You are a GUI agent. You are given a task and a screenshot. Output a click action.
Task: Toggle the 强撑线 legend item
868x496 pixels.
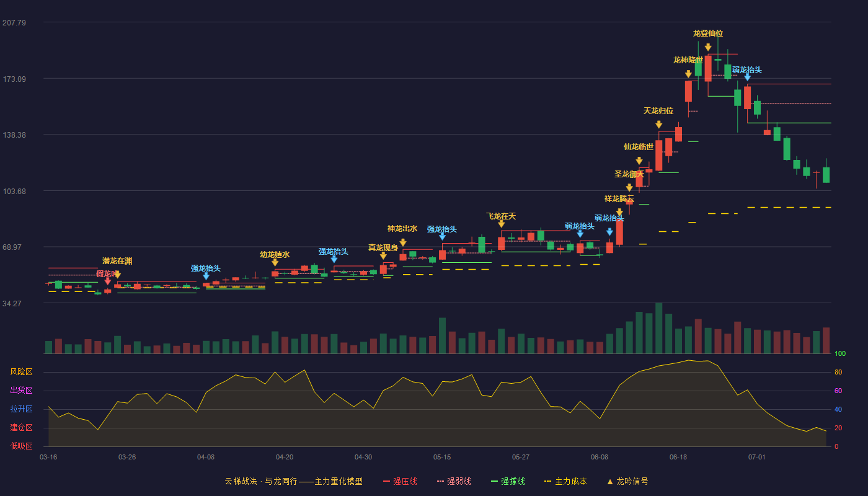point(508,481)
